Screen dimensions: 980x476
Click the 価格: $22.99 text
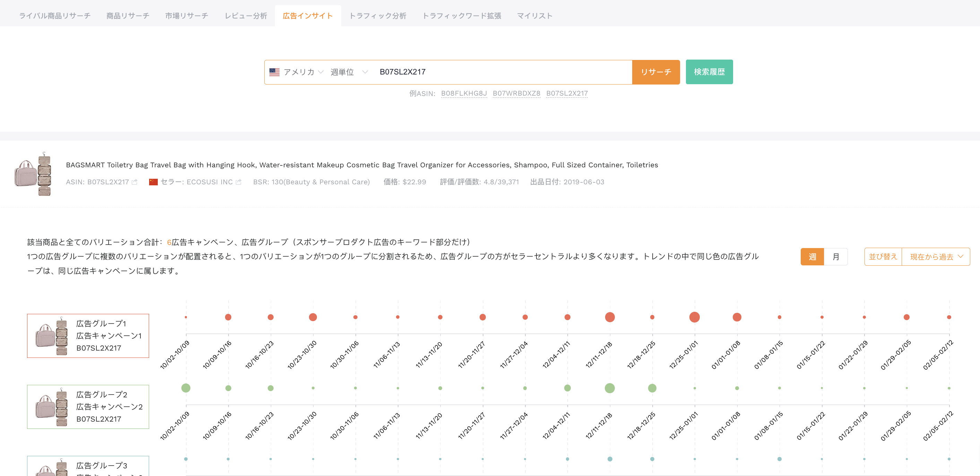pos(404,182)
